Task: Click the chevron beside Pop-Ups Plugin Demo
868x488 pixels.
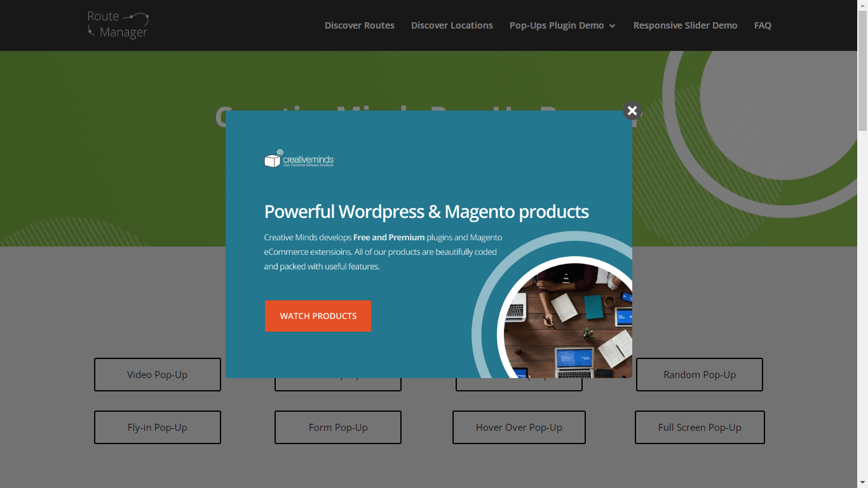Action: coord(613,26)
